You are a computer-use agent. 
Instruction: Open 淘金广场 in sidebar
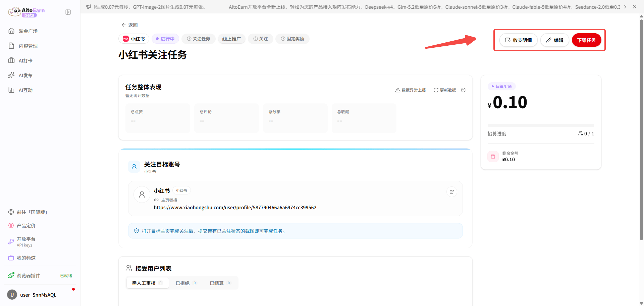pyautogui.click(x=40, y=31)
